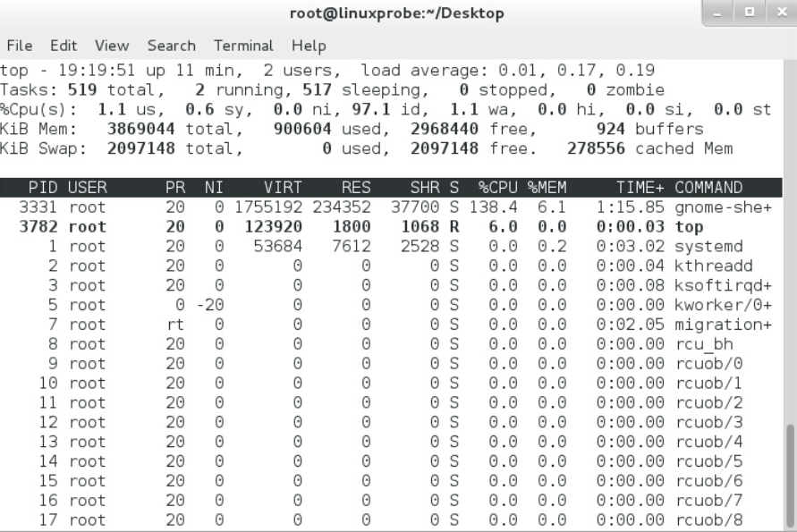Click the rcuob/7 command text
Viewport: 797px width, 532px height.
coord(708,501)
